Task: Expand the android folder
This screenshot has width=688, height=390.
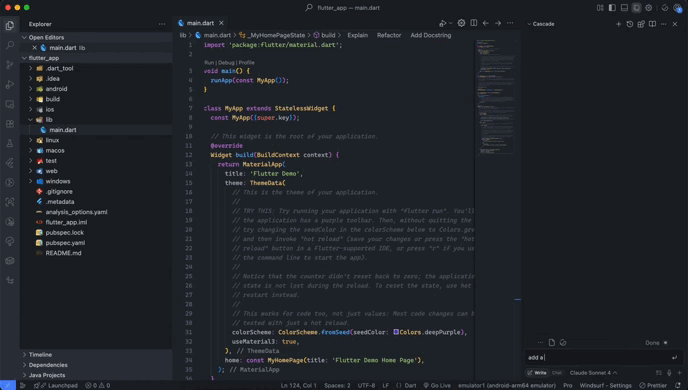Action: point(56,89)
